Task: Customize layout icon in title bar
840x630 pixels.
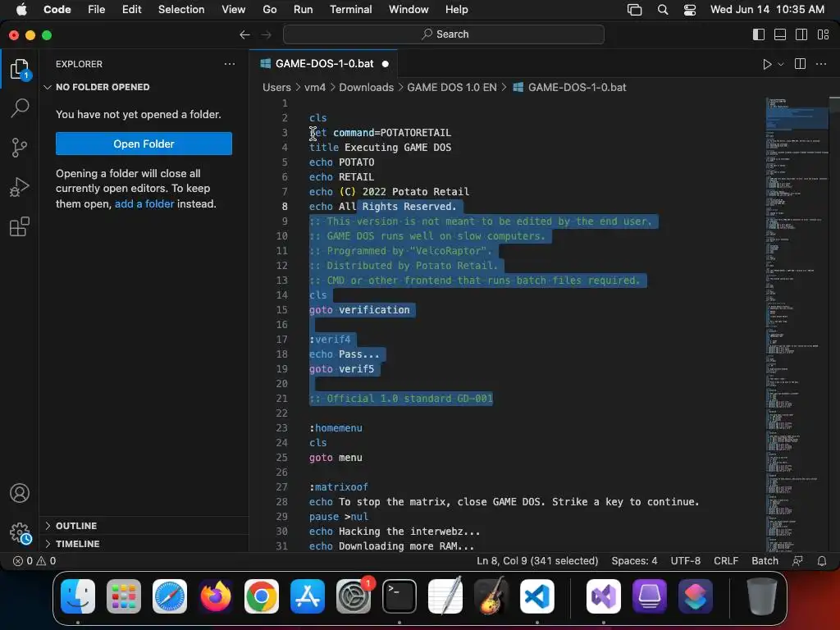Action: coord(824,34)
